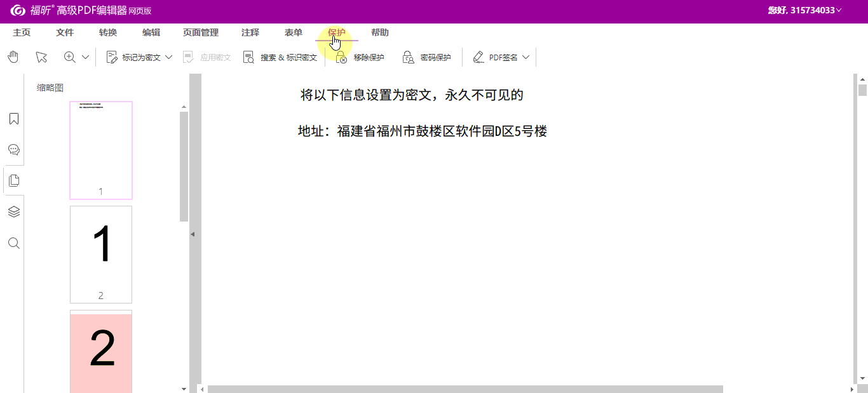Select the Hand tool icon
The height and width of the screenshot is (393, 868).
pos(13,57)
